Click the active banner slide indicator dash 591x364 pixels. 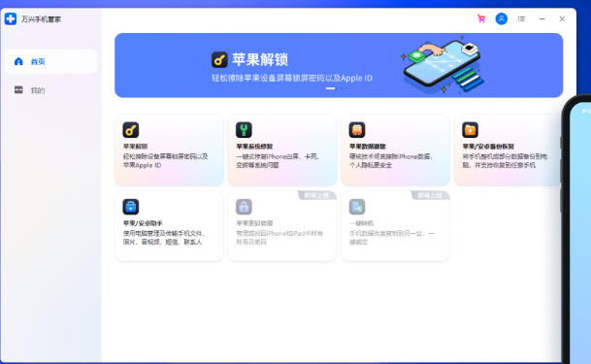pyautogui.click(x=330, y=88)
